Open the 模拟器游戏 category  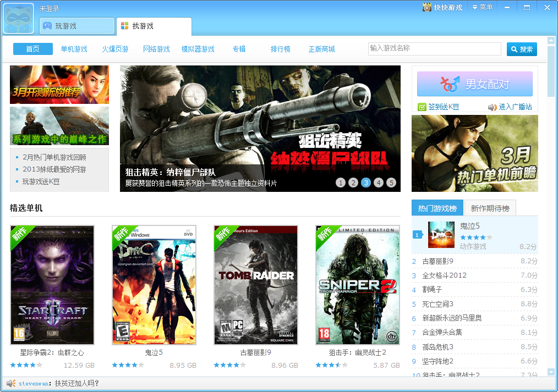coord(198,49)
